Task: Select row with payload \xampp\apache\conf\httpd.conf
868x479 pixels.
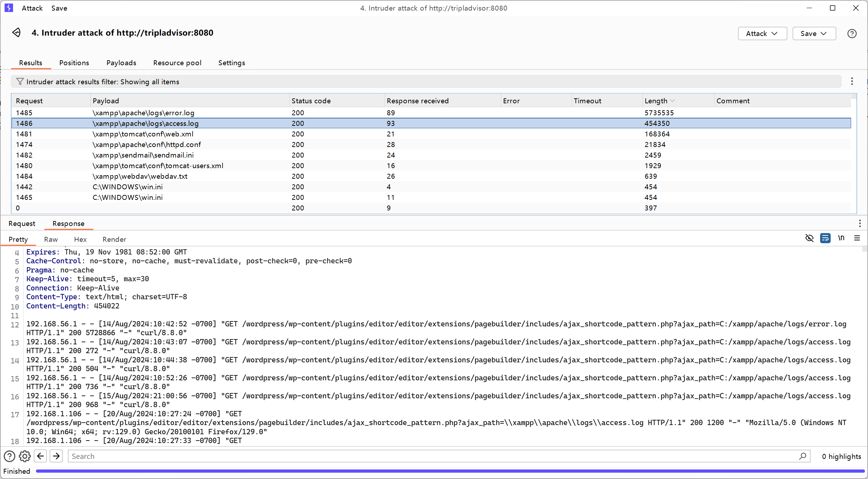Action: pos(431,145)
